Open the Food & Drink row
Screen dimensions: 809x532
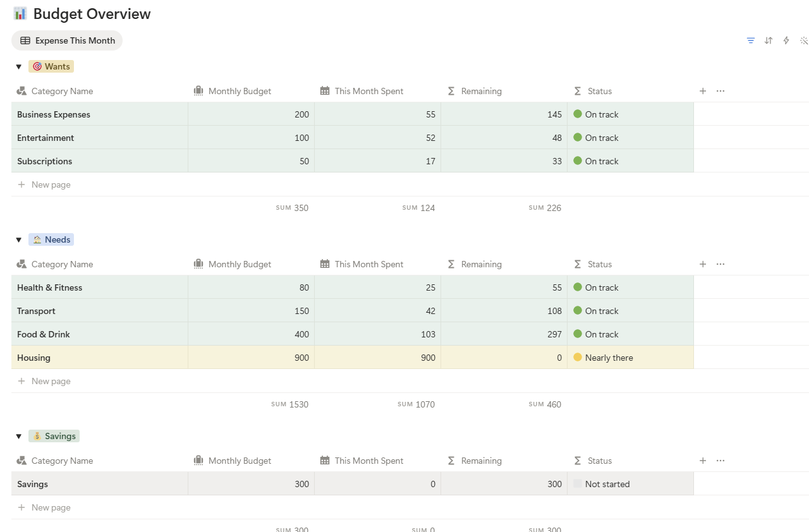tap(353, 334)
